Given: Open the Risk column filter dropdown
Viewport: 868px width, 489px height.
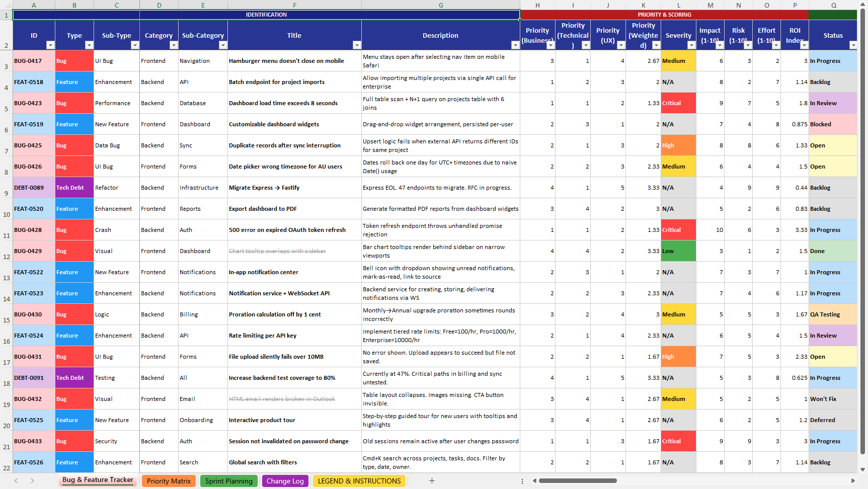Looking at the screenshot, I should click(748, 45).
